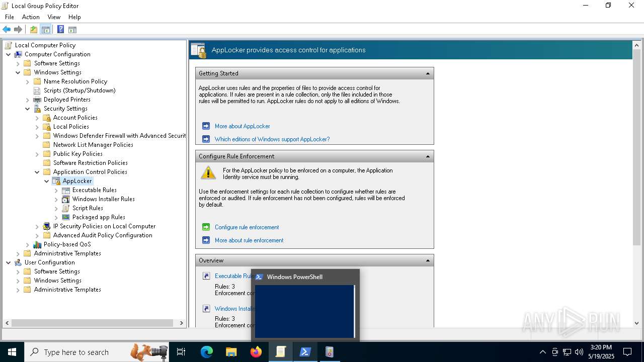Click the Computer Configuration node icon
This screenshot has width=644, height=362.
tap(18, 54)
